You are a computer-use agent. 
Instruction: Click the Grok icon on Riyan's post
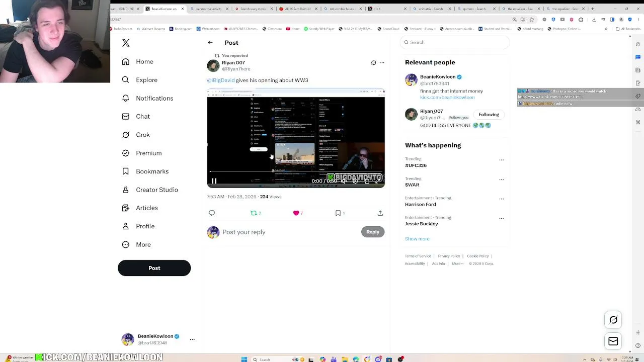pos(373,63)
